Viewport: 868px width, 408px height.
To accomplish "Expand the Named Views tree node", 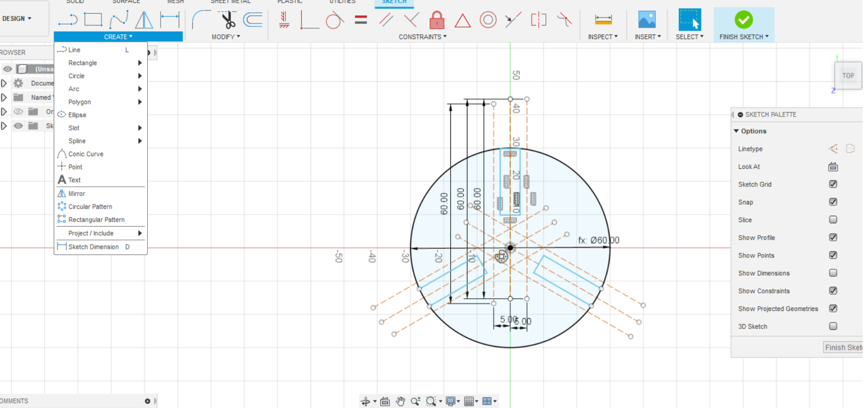I will (x=4, y=97).
